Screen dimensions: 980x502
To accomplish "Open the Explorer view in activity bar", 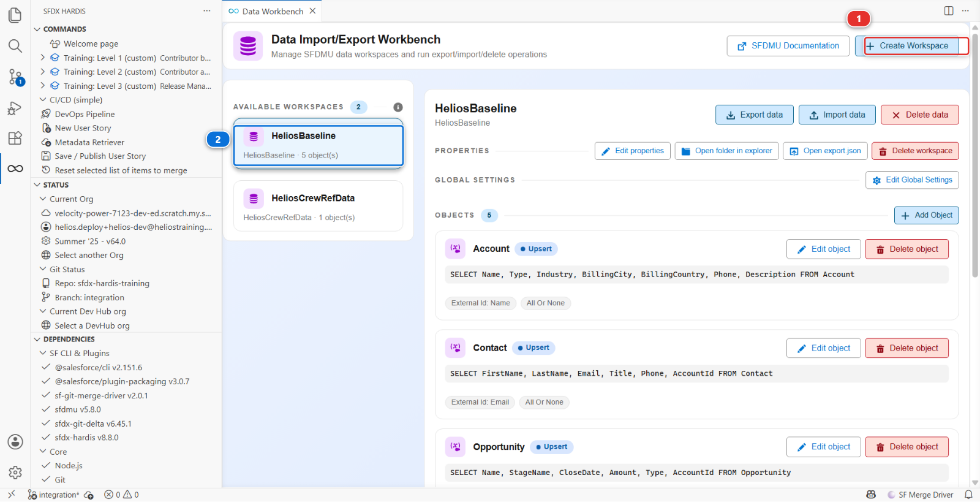I will click(x=15, y=15).
